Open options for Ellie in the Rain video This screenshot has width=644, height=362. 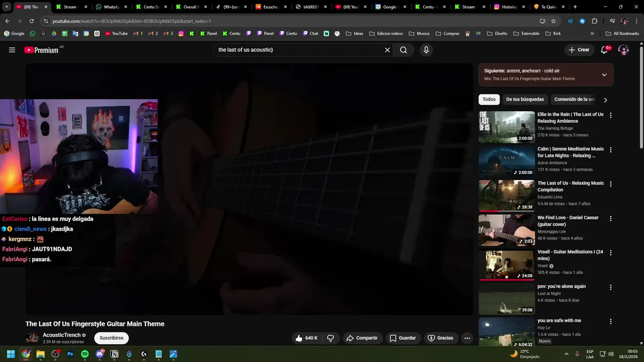point(611,115)
